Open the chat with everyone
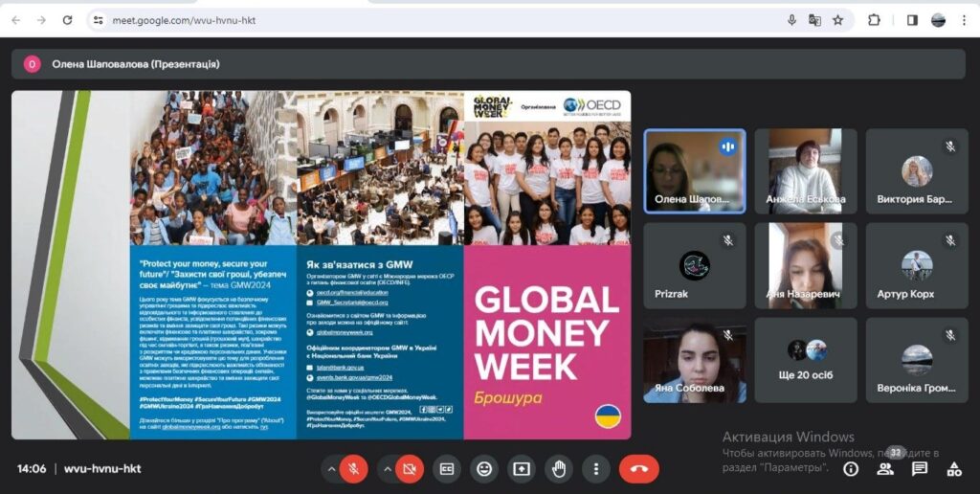980x494 pixels. click(x=920, y=469)
